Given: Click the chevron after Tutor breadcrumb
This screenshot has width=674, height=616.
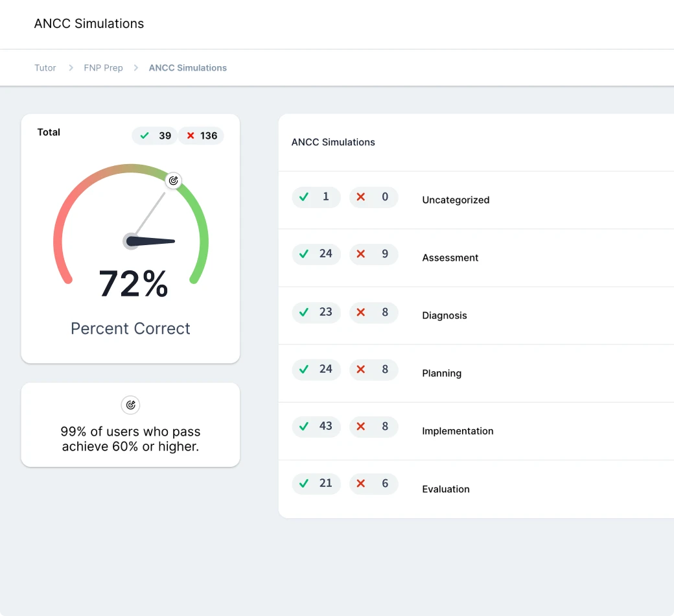Looking at the screenshot, I should [71, 68].
